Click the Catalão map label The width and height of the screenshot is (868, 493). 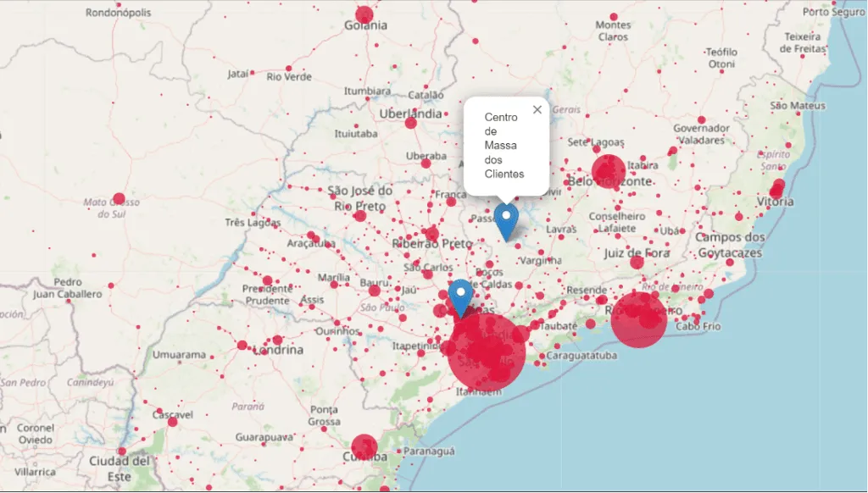pyautogui.click(x=426, y=95)
